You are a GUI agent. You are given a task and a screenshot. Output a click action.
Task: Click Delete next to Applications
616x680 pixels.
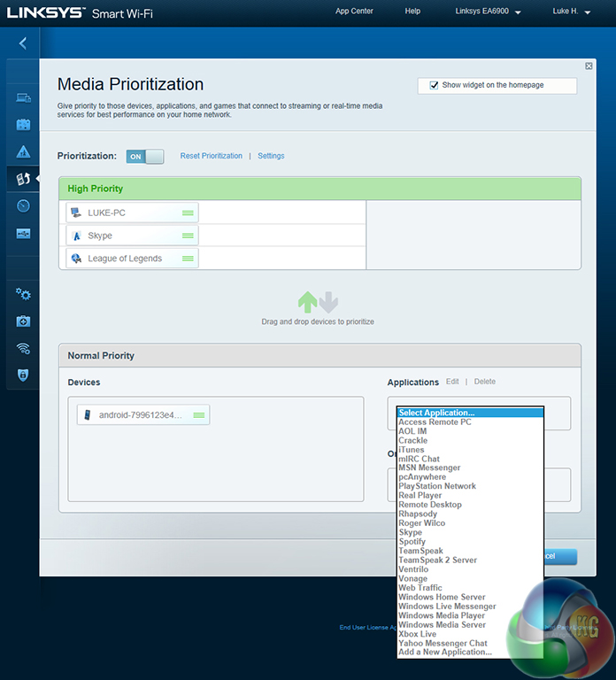coord(485,382)
